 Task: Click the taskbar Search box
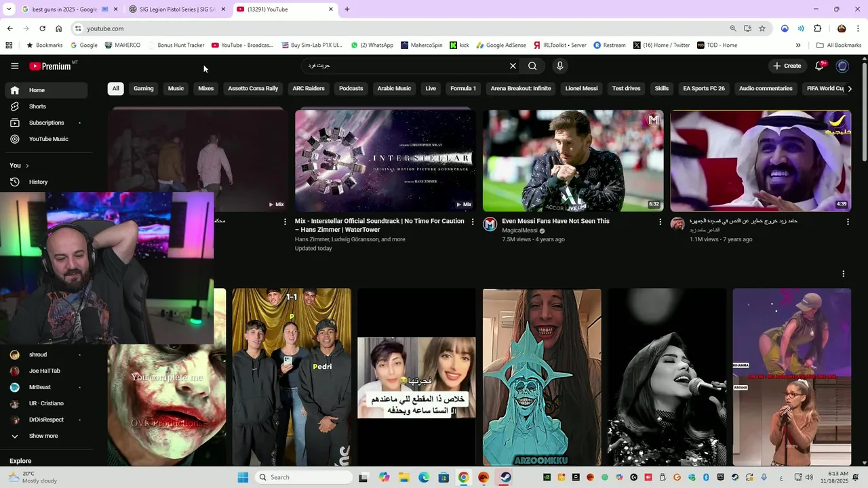(304, 477)
